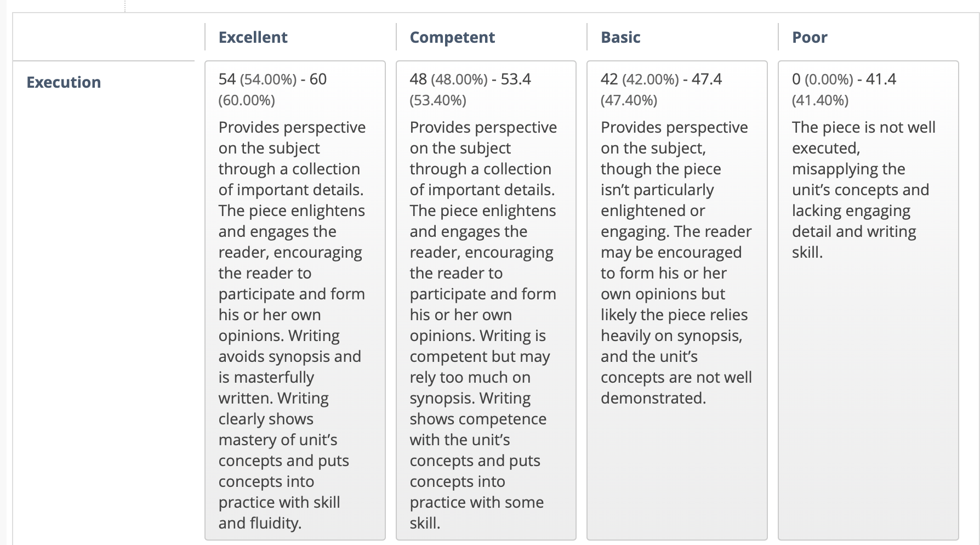Viewport: 980px width, 545px height.
Task: Click the Basic column header
Action: pyautogui.click(x=620, y=37)
